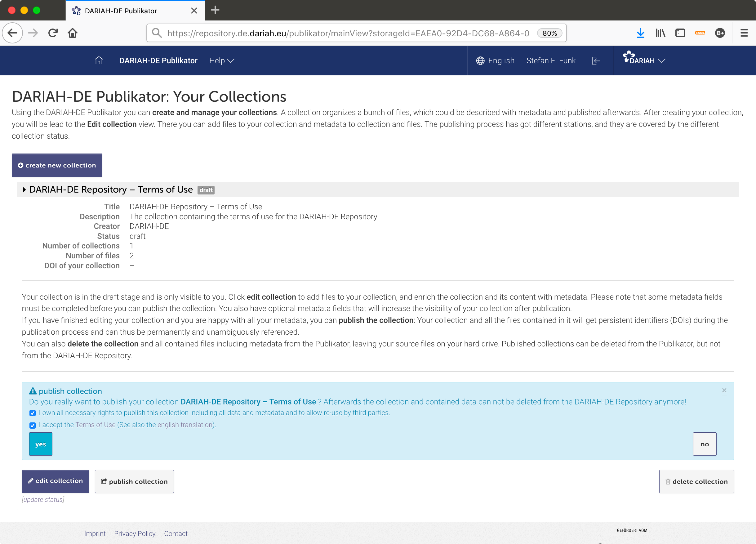756x544 pixels.
Task: Click the delete collection button
Action: click(x=696, y=481)
